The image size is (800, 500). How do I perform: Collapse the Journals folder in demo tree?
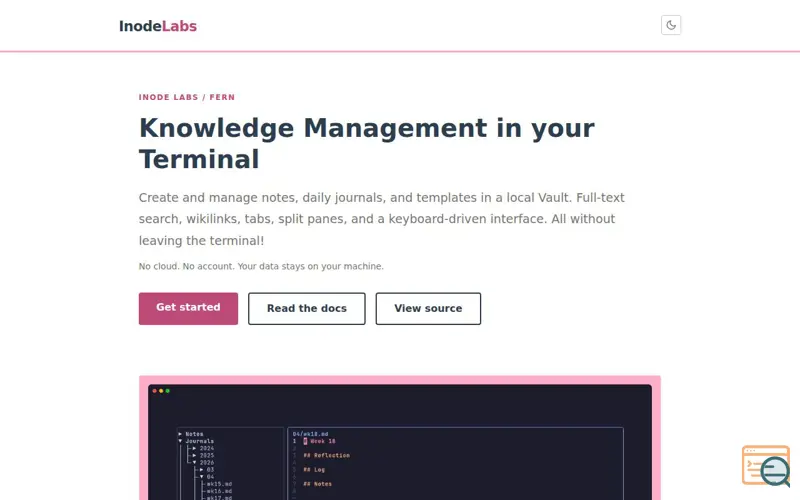pos(180,441)
